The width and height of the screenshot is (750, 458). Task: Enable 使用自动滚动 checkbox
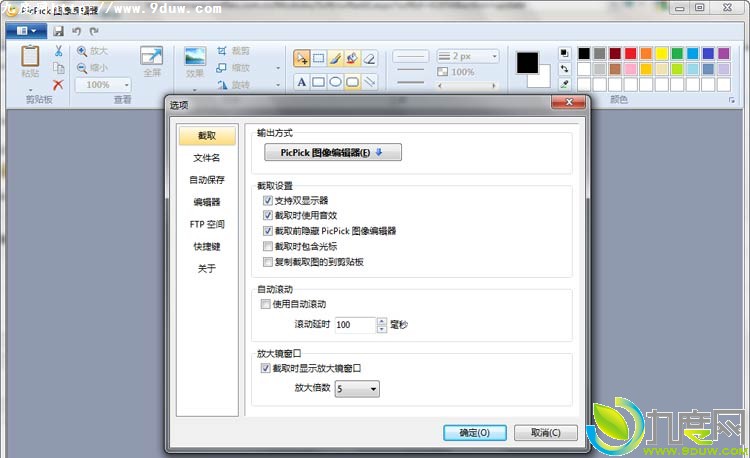coord(265,304)
